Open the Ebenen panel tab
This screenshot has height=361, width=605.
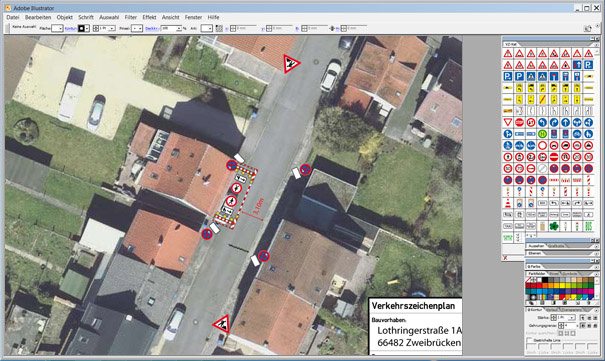click(x=534, y=253)
